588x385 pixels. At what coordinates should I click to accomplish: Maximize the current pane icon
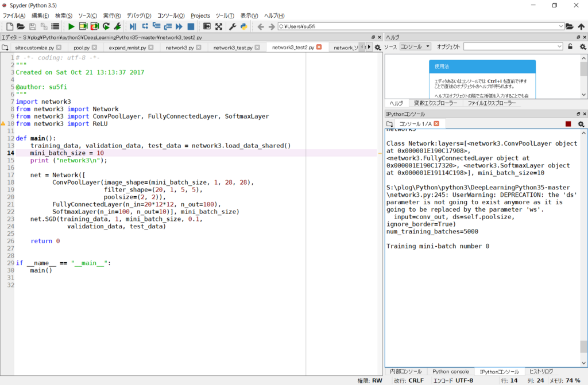click(207, 26)
